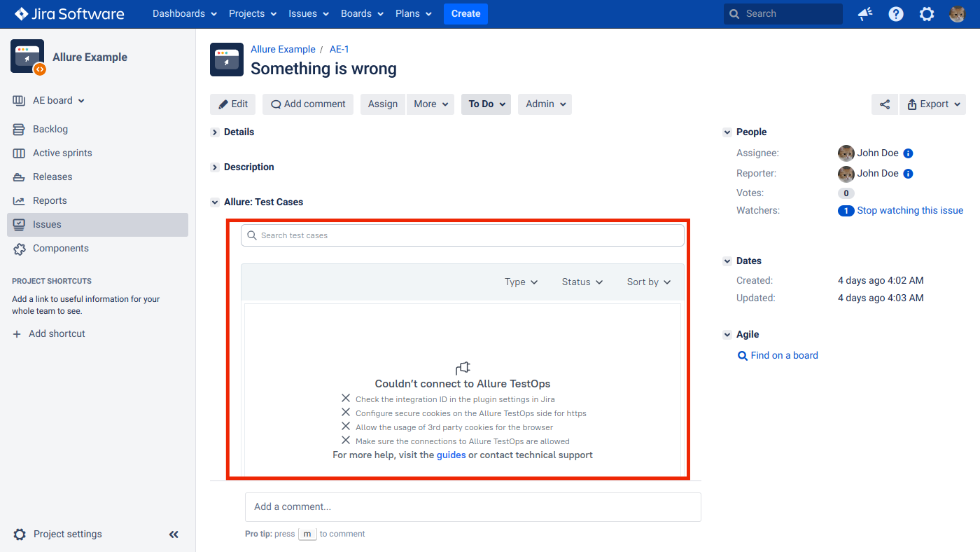Click the plus icon for Add shortcut
This screenshot has width=980, height=552.
(x=17, y=334)
